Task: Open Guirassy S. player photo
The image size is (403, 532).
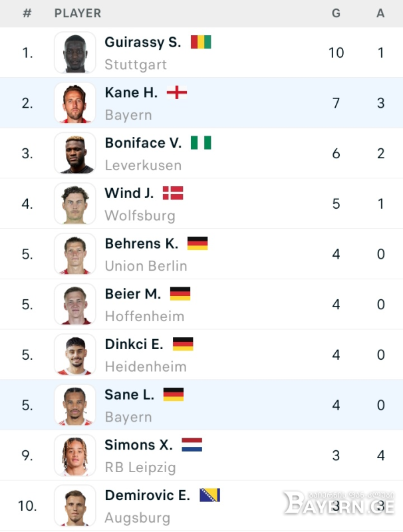Action: point(75,53)
